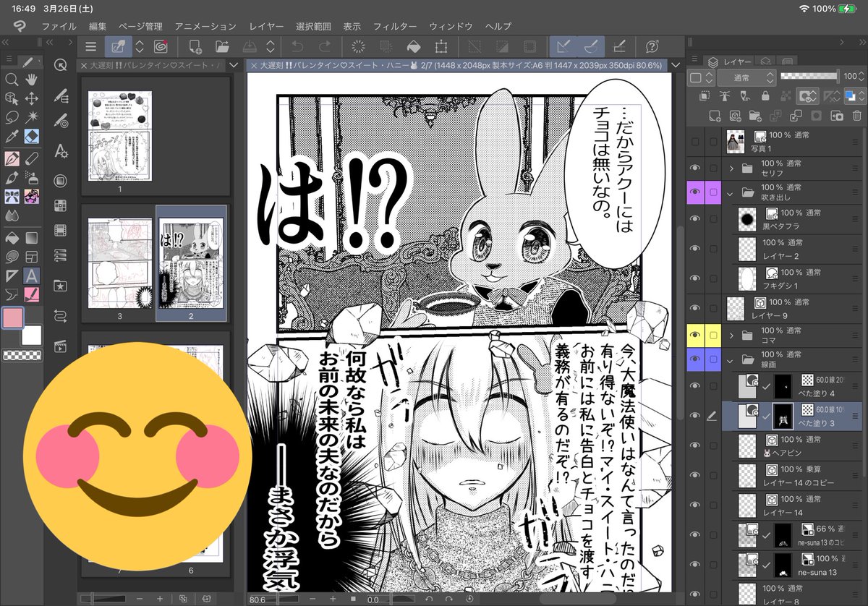Screen dimensions: 868x606
Task: Select the Pen tool with pink background
Action: 12,158
